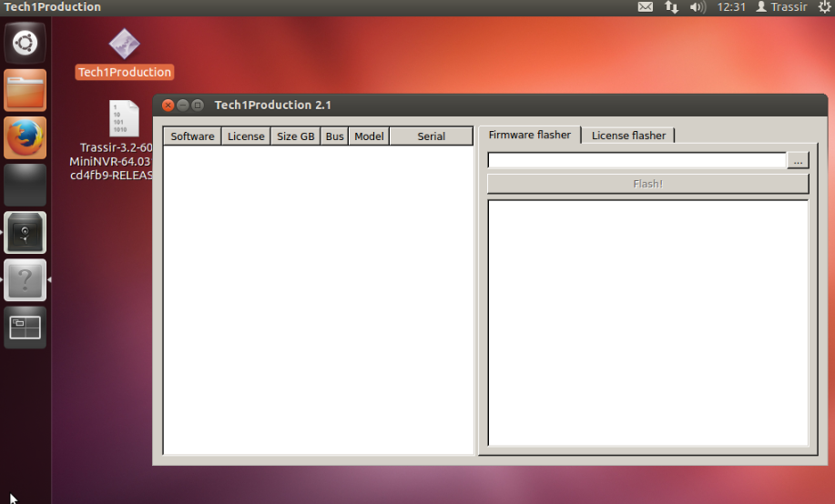Screen dimensions: 835x504
Task: Open the Ubuntu Dash home launcher
Action: pyautogui.click(x=25, y=43)
